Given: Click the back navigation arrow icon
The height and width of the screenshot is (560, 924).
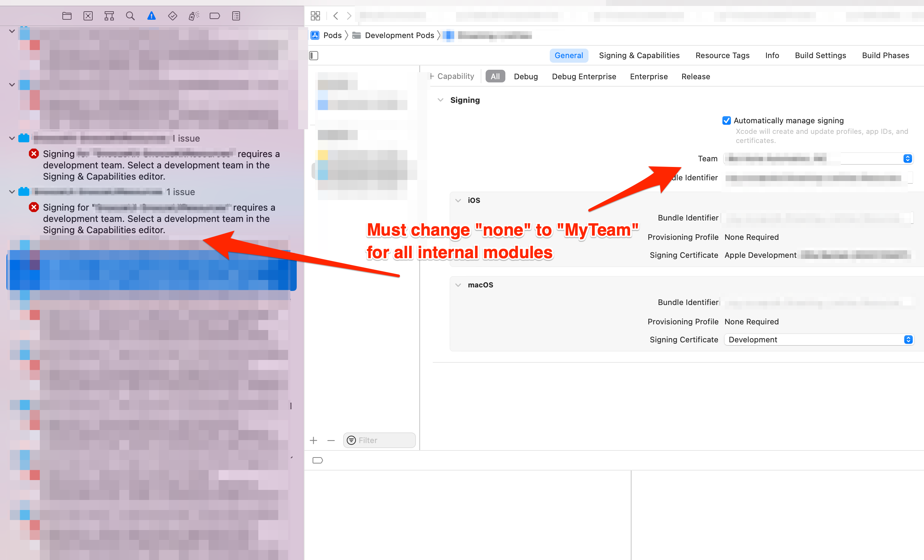Looking at the screenshot, I should tap(335, 17).
